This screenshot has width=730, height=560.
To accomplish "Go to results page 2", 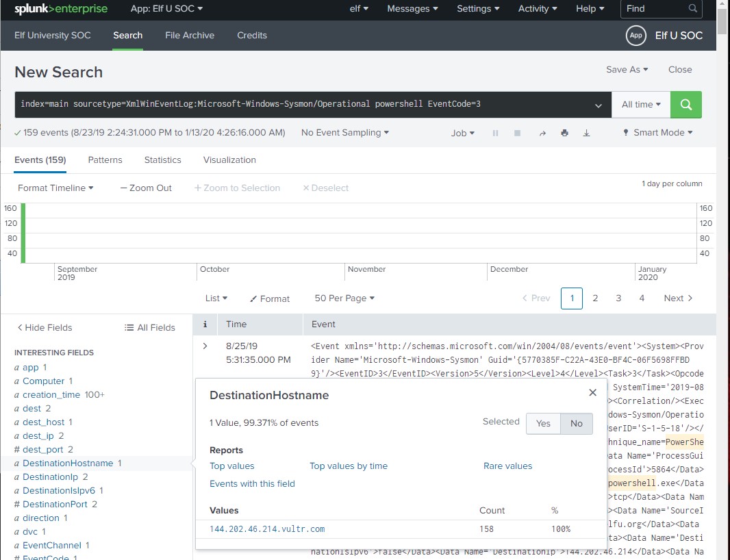I will [595, 298].
